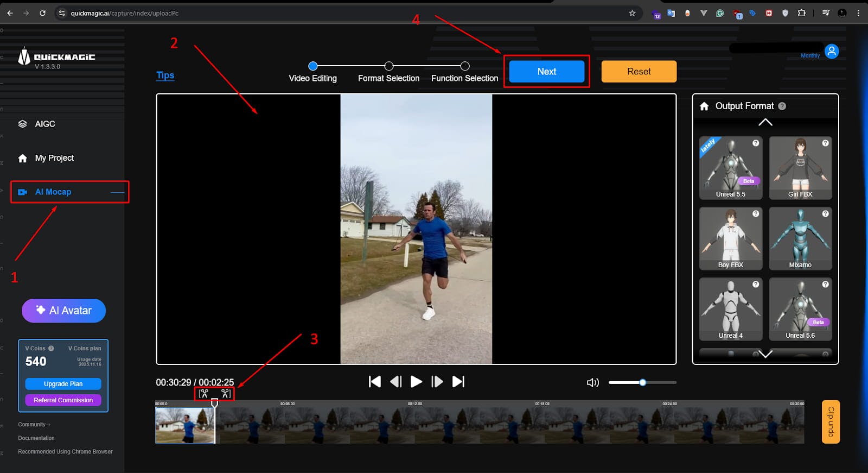868x473 pixels.
Task: Click the QuickMagic logo
Action: (56, 58)
